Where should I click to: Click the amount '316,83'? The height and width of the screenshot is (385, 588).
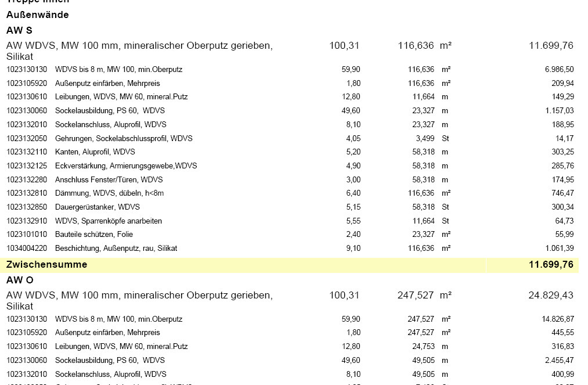562,346
